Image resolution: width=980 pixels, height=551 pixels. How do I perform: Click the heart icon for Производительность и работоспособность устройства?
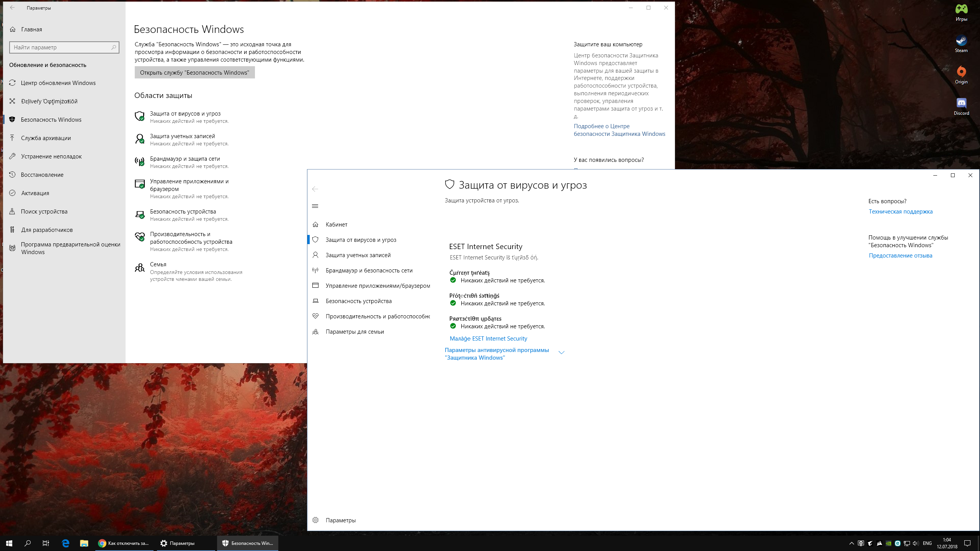pos(140,237)
